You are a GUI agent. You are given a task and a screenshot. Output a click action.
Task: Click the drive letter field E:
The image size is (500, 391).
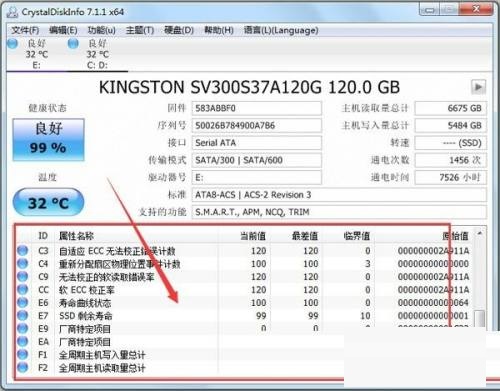tap(257, 178)
